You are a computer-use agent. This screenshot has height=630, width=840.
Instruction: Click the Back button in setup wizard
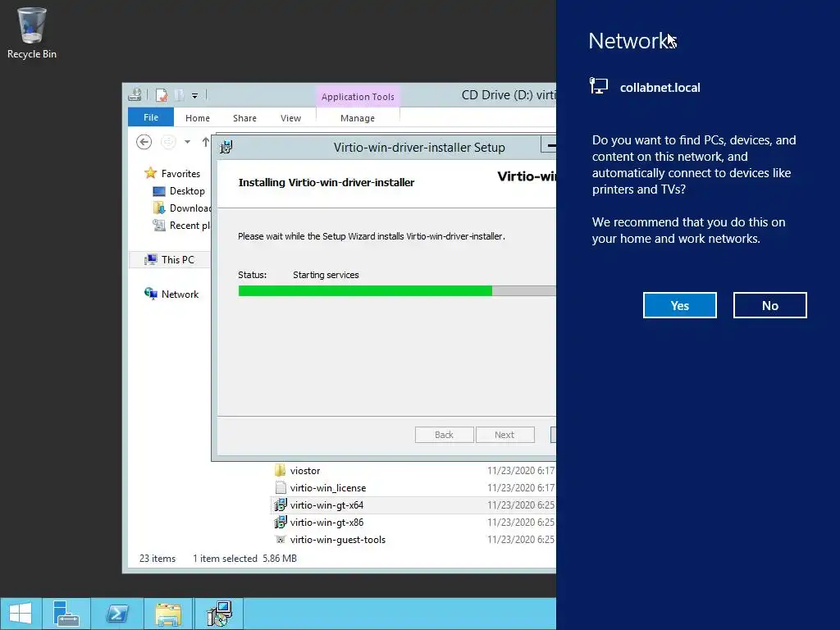444,435
